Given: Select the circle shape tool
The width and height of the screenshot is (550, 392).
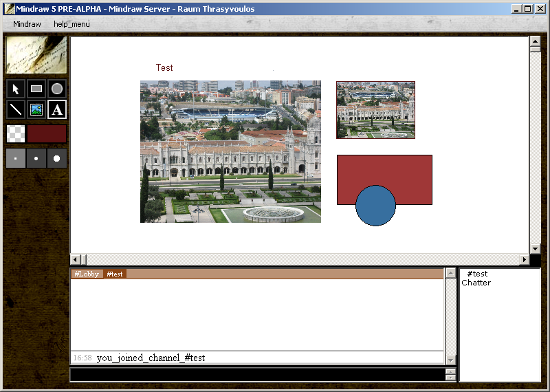Looking at the screenshot, I should click(x=57, y=89).
